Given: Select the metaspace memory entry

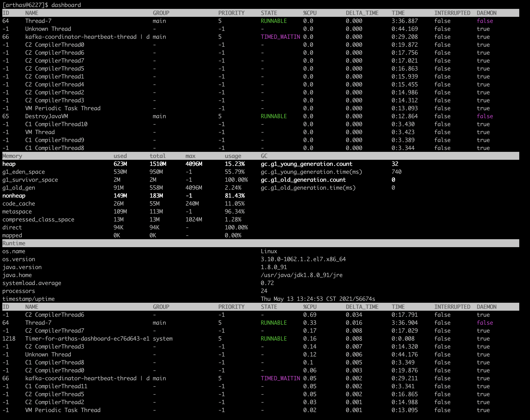Looking at the screenshot, I should pyautogui.click(x=17, y=211).
